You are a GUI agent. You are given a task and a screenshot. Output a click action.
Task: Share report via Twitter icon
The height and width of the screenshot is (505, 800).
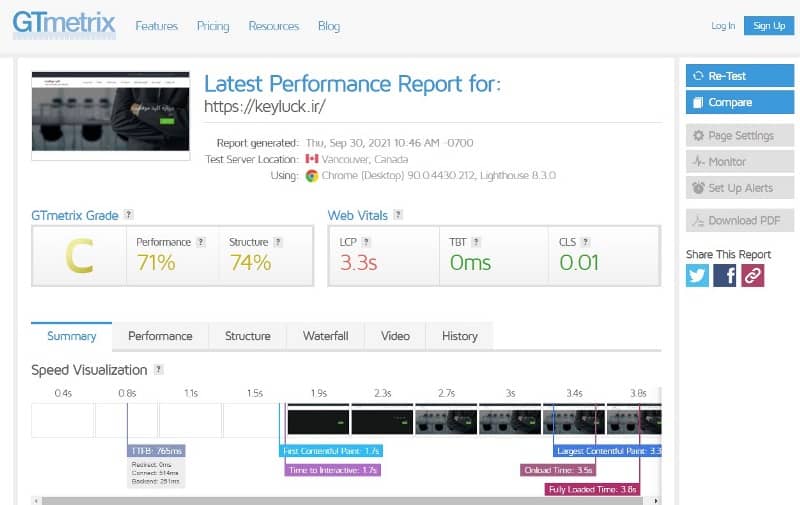click(x=697, y=276)
